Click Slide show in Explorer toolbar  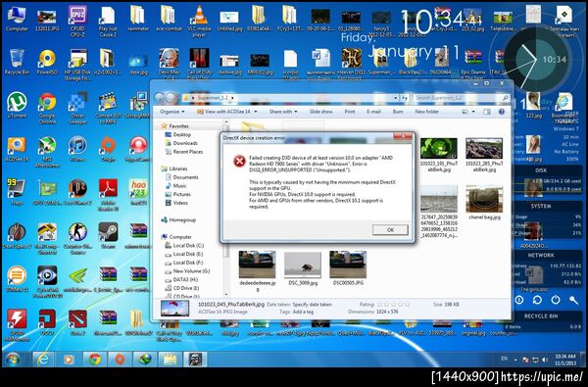pos(321,112)
